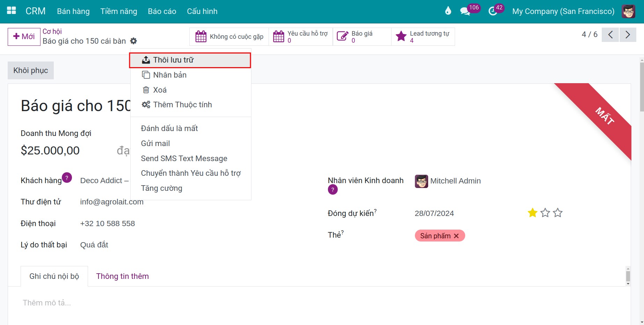644x325 pixels.
Task: Select Thêm Thuộc tính option
Action: (x=190, y=105)
